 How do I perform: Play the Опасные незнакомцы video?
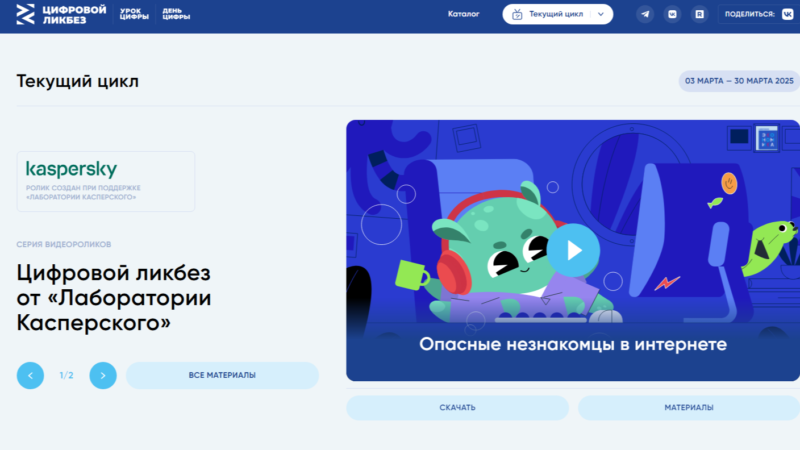573,250
